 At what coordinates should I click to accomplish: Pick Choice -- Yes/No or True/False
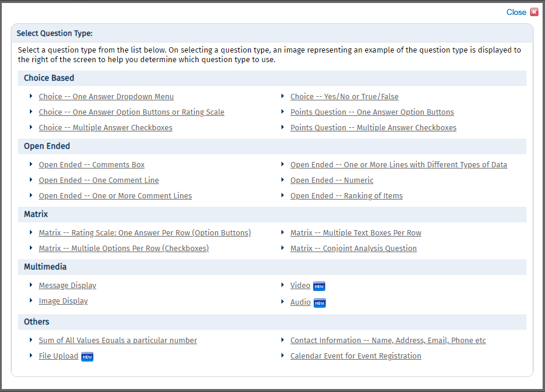pos(344,97)
